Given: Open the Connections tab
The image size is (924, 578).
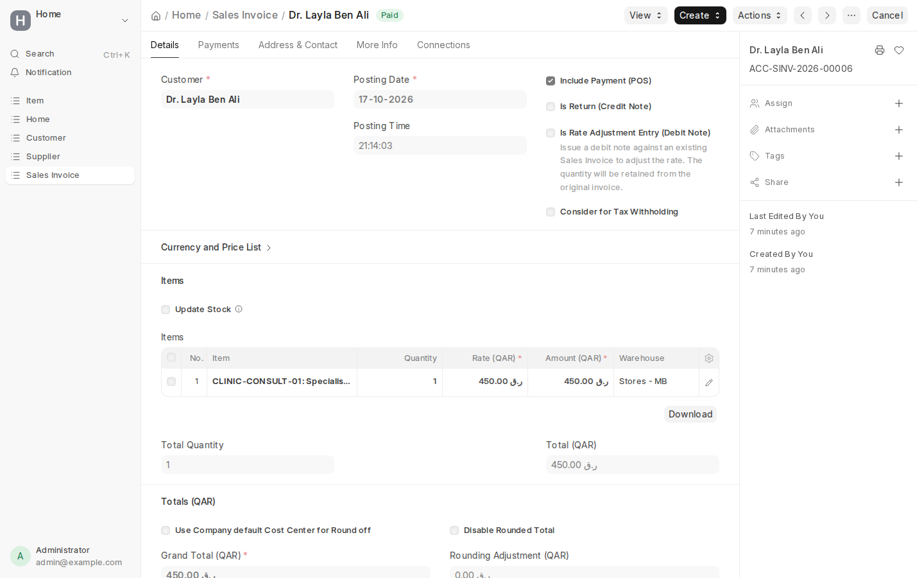Looking at the screenshot, I should click(443, 45).
